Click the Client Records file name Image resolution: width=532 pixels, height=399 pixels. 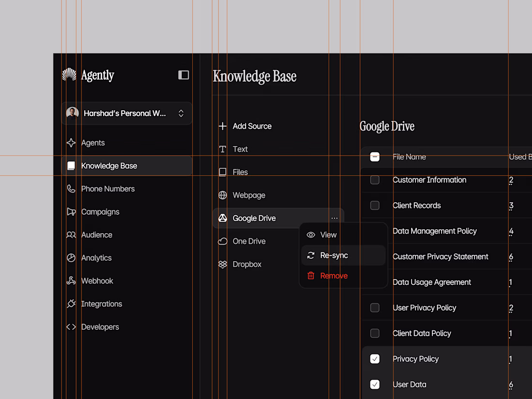coord(416,205)
